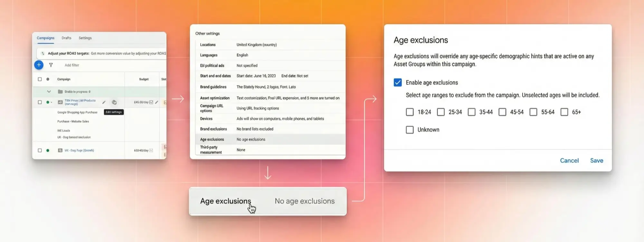Sort by the Budget column header

point(144,79)
